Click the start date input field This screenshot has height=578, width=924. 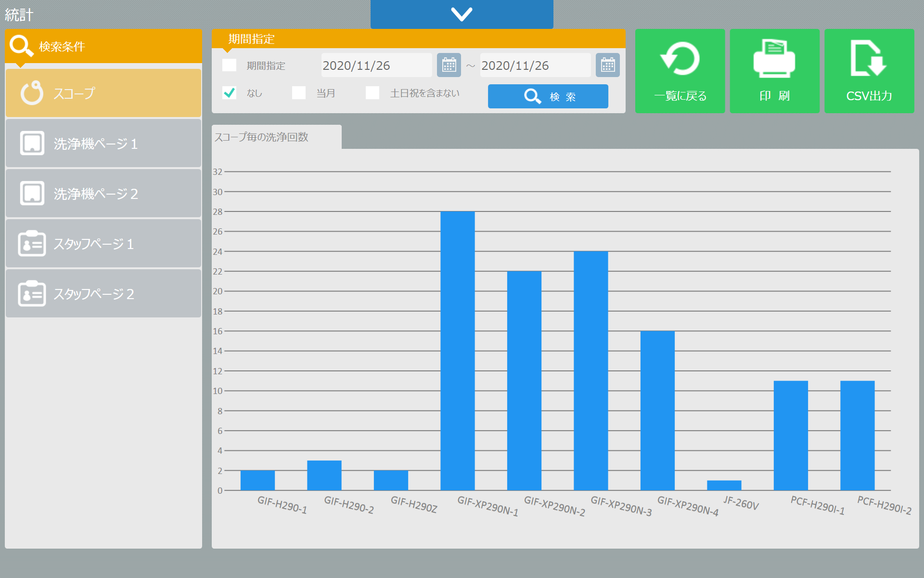tap(376, 65)
